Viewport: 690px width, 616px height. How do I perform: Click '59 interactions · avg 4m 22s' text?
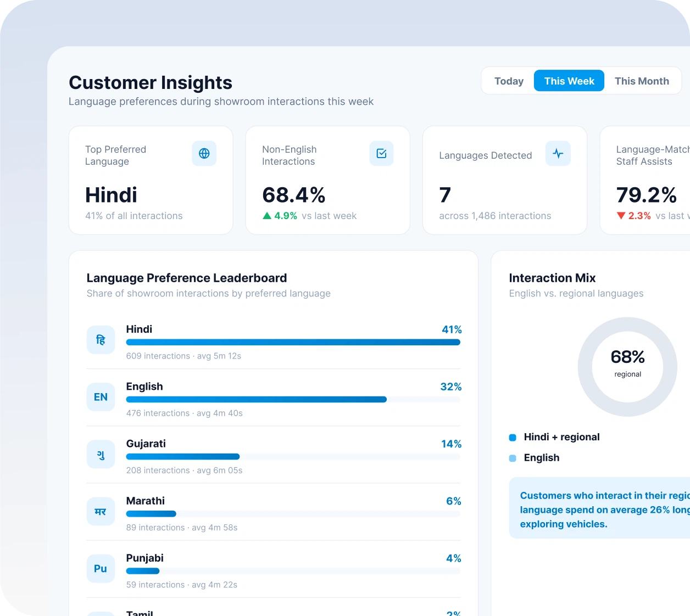(x=182, y=585)
